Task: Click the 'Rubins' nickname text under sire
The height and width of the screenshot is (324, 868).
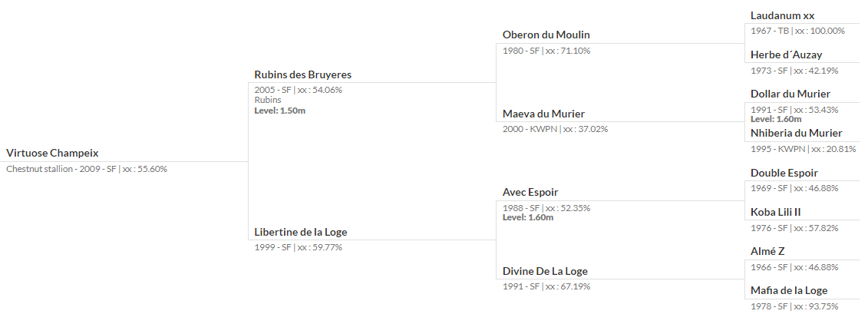Action: 268,101
